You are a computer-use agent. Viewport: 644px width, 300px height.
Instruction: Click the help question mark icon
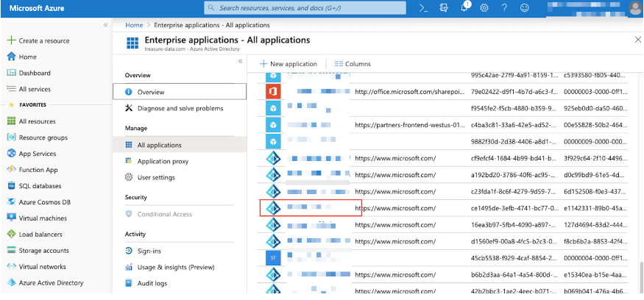coord(504,7)
